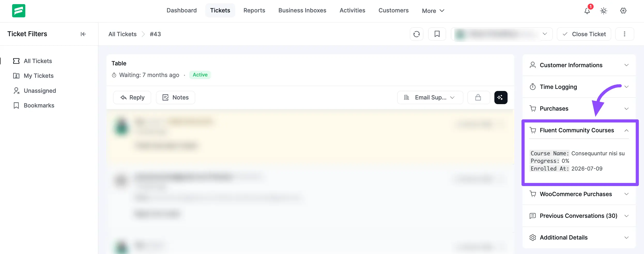Click the Time Logging stopwatch icon

(533, 87)
